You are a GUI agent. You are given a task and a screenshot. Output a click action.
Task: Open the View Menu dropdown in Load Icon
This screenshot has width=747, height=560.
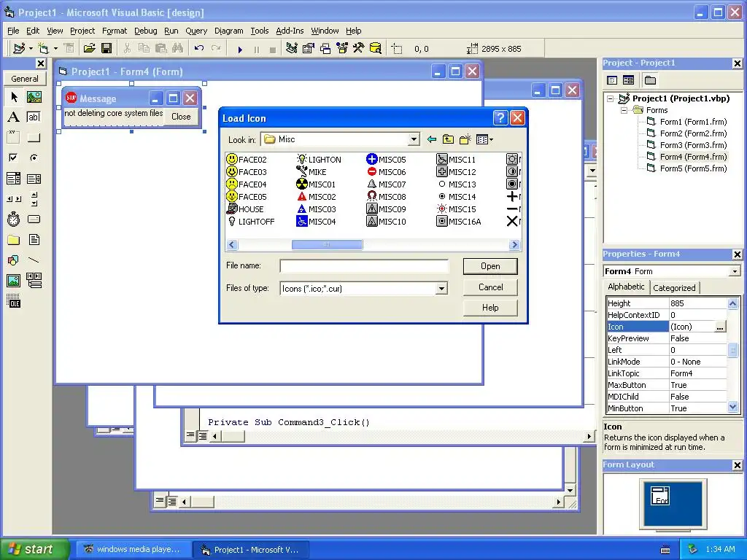tap(485, 139)
